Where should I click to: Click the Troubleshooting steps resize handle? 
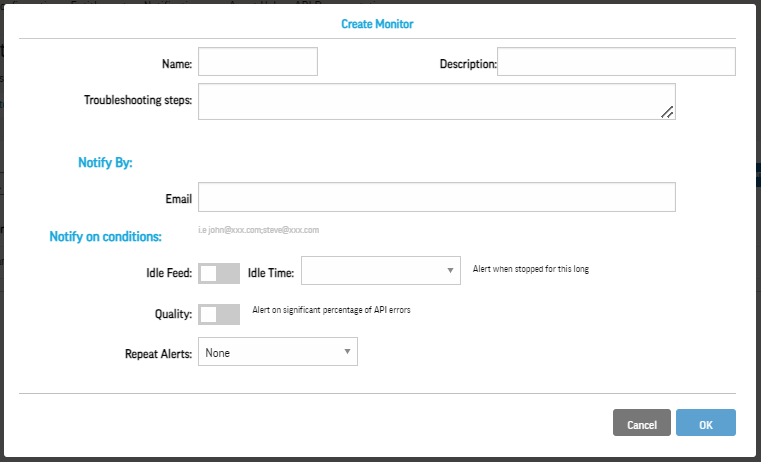point(667,112)
